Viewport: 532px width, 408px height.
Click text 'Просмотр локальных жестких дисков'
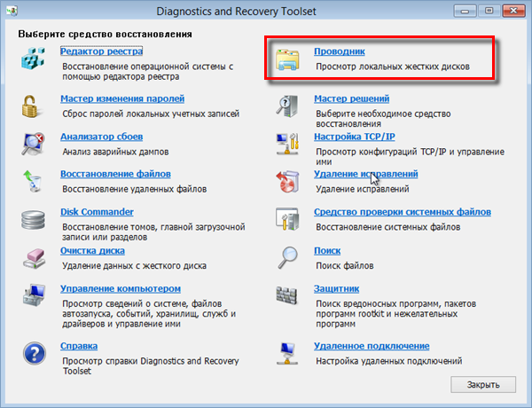pyautogui.click(x=393, y=67)
